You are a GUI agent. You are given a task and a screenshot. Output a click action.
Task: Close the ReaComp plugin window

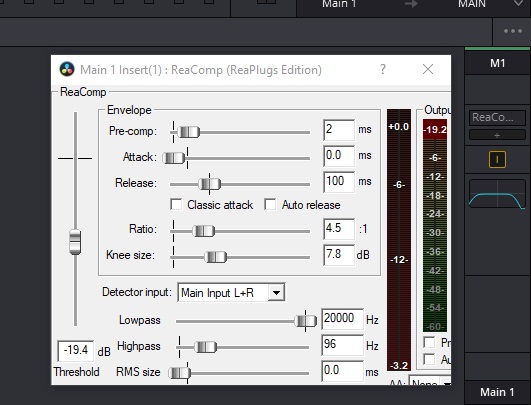click(x=428, y=69)
